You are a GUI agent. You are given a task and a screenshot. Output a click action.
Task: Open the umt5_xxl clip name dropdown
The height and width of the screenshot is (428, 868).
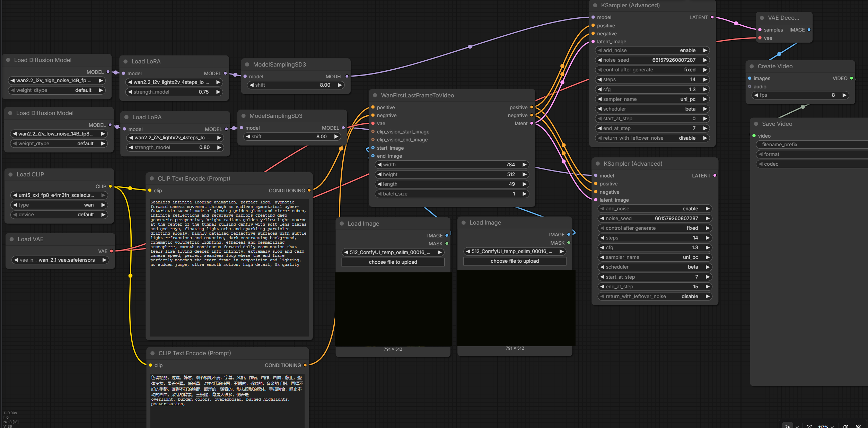(59, 195)
